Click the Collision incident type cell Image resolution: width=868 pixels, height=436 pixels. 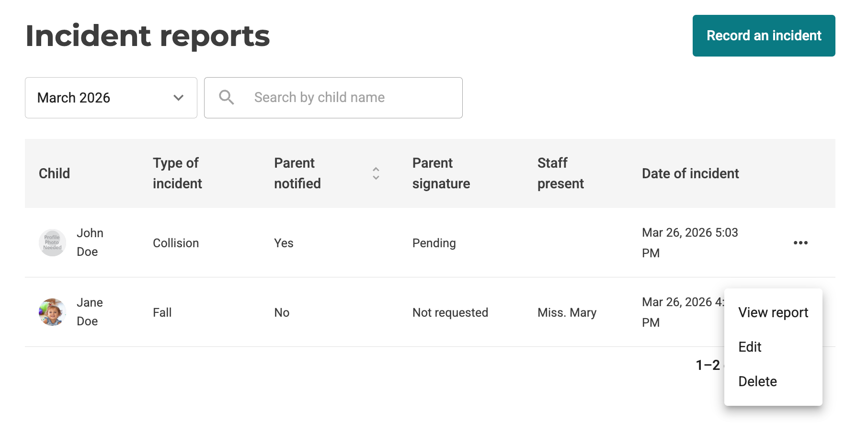coord(176,243)
